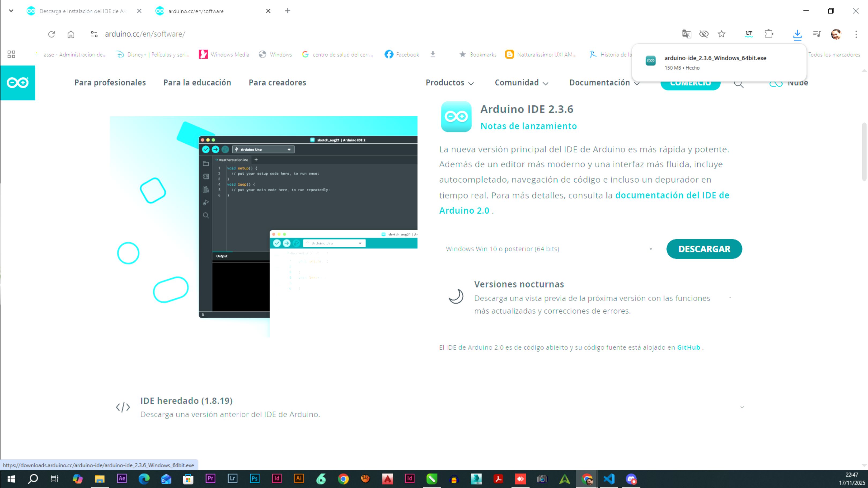Open the Comunidad menu

click(x=521, y=83)
